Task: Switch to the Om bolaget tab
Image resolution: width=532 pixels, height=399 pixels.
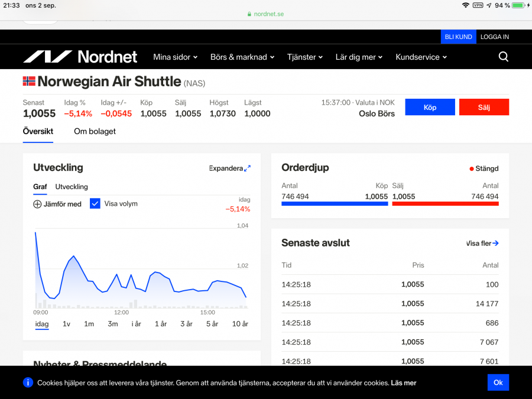Action: point(95,131)
